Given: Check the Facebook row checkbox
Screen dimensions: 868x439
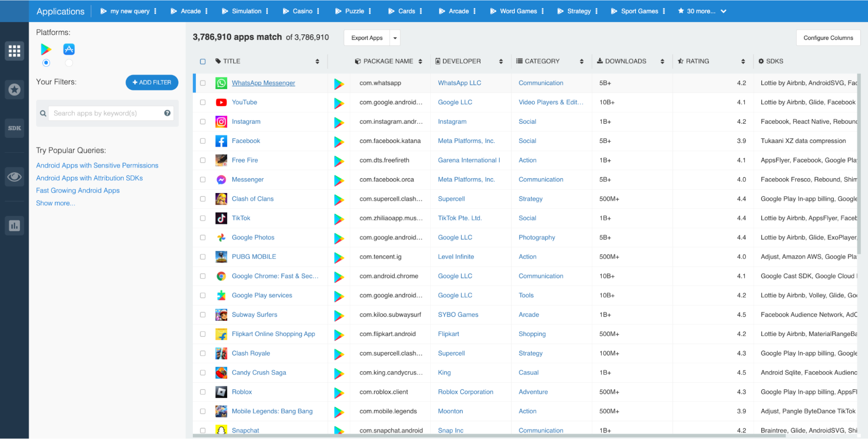Looking at the screenshot, I should coord(203,141).
